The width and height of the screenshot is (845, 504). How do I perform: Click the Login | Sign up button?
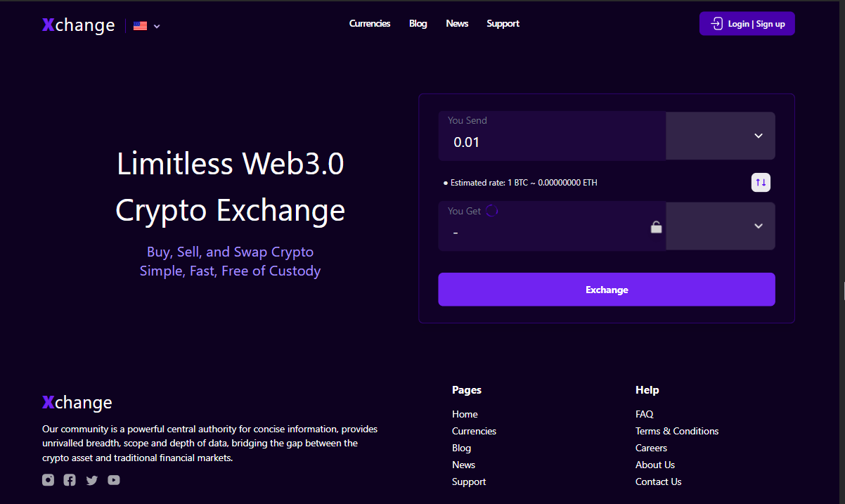click(747, 24)
